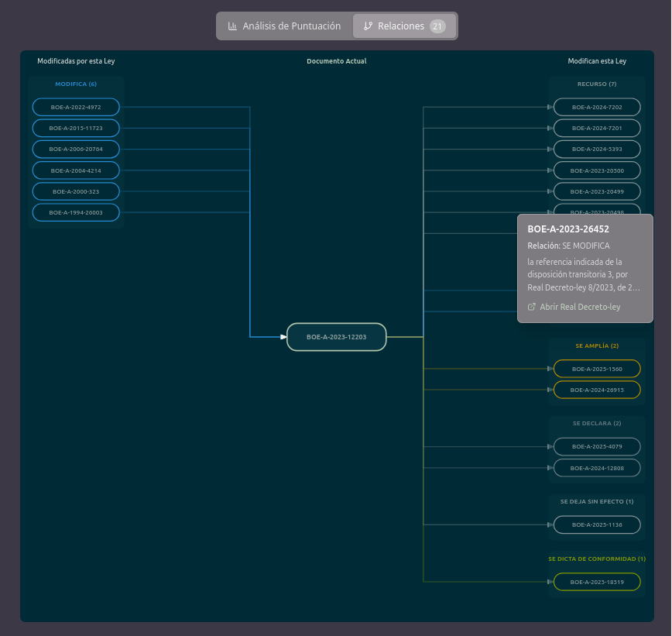Expand the SE AMPLÍA (2) group label

click(x=596, y=346)
